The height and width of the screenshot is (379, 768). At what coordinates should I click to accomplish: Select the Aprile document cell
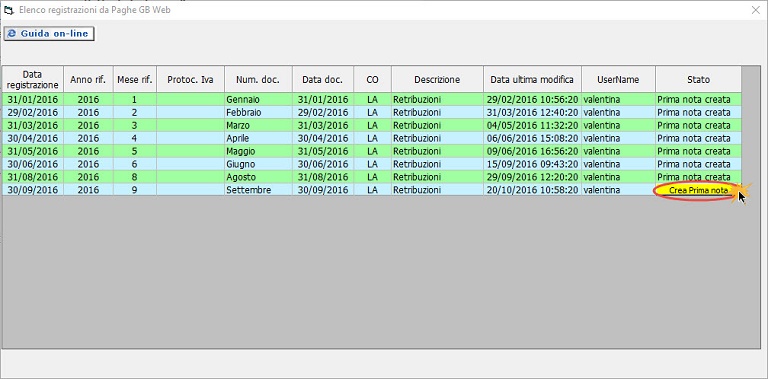pos(258,138)
